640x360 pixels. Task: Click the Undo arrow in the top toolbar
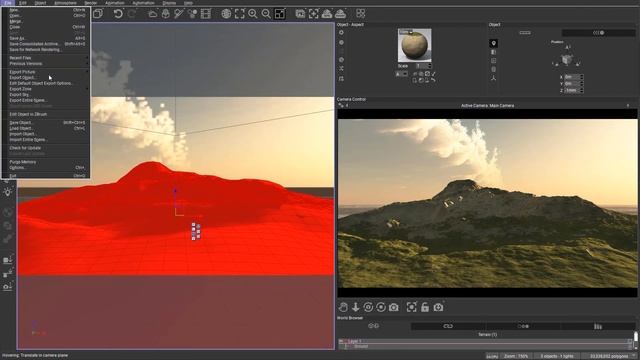pos(118,14)
